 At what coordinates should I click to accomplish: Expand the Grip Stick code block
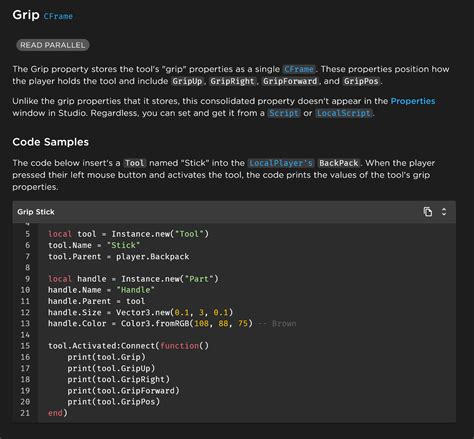(444, 212)
